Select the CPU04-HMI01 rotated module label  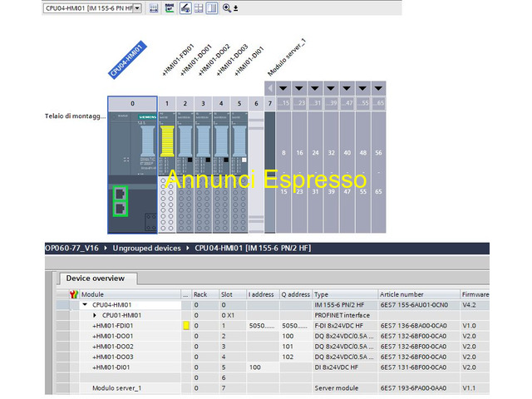click(x=127, y=60)
